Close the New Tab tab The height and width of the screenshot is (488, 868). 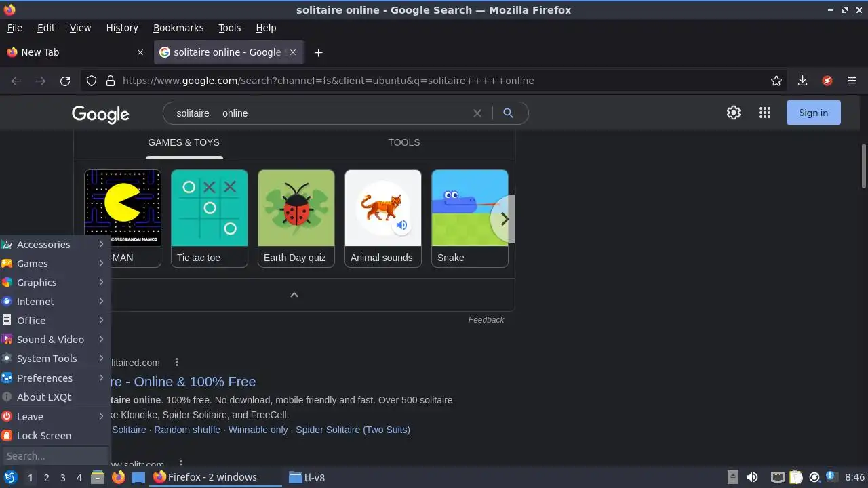point(140,52)
